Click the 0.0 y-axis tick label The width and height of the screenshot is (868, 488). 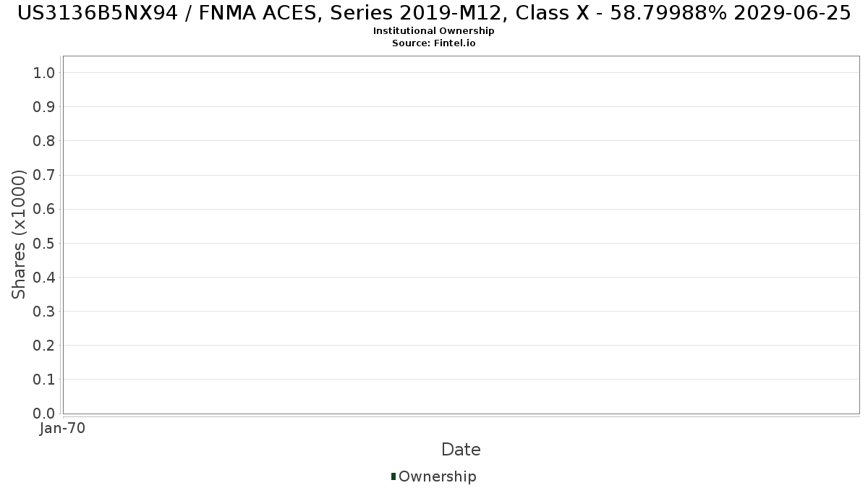click(44, 414)
